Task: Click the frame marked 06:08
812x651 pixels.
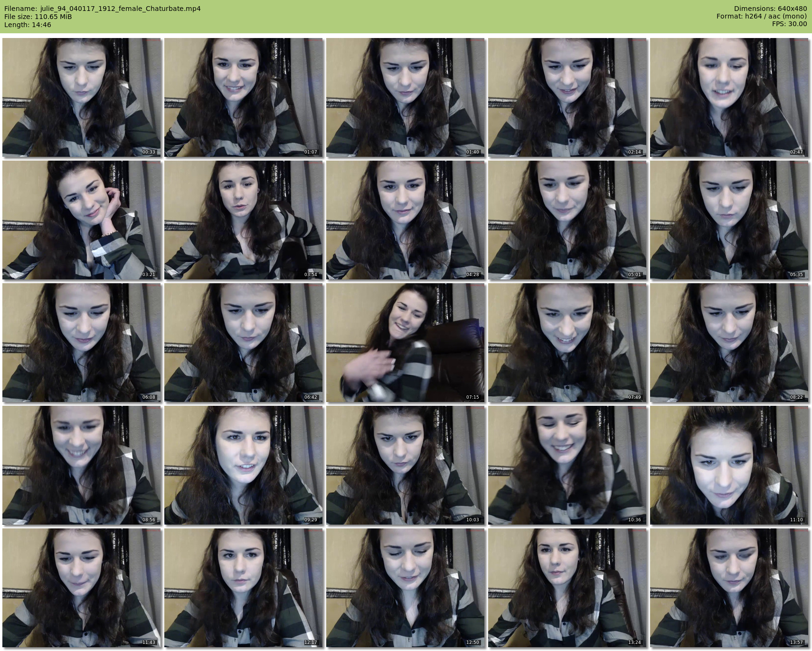Action: (x=81, y=343)
